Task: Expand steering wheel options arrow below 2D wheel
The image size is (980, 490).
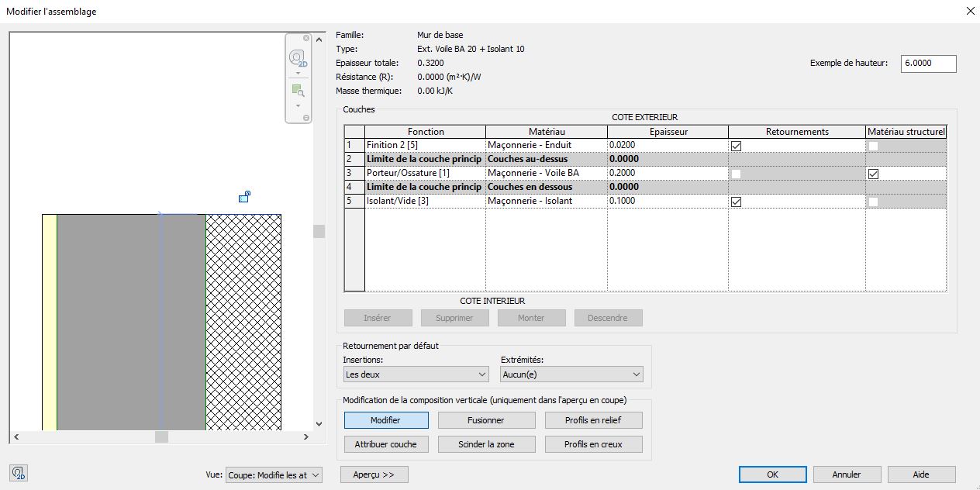Action: [298, 73]
